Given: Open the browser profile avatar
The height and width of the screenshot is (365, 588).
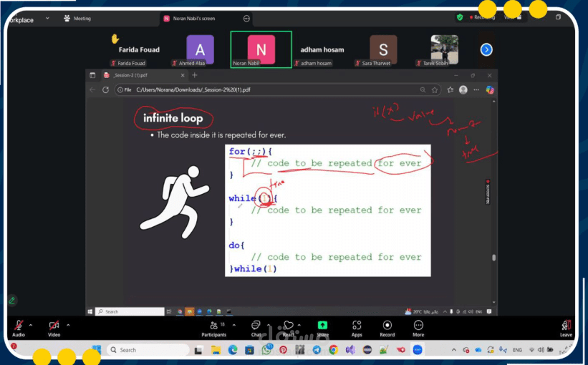Looking at the screenshot, I should pyautogui.click(x=463, y=90).
